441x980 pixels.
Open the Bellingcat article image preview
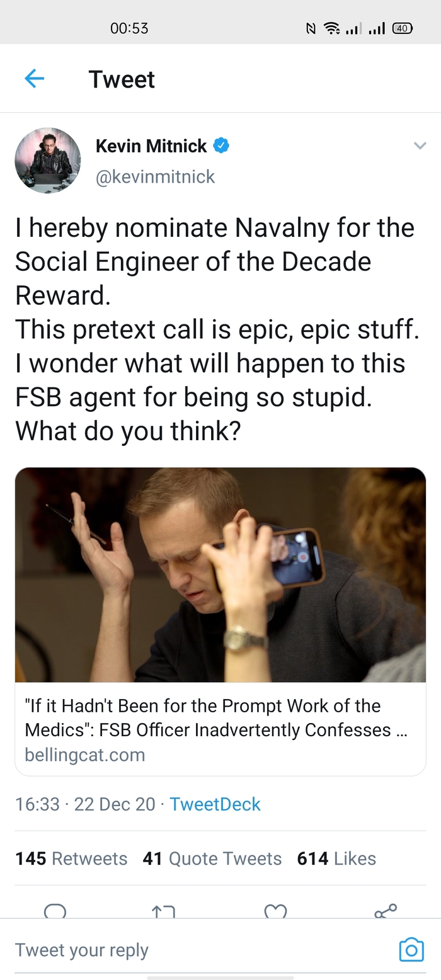pyautogui.click(x=220, y=574)
